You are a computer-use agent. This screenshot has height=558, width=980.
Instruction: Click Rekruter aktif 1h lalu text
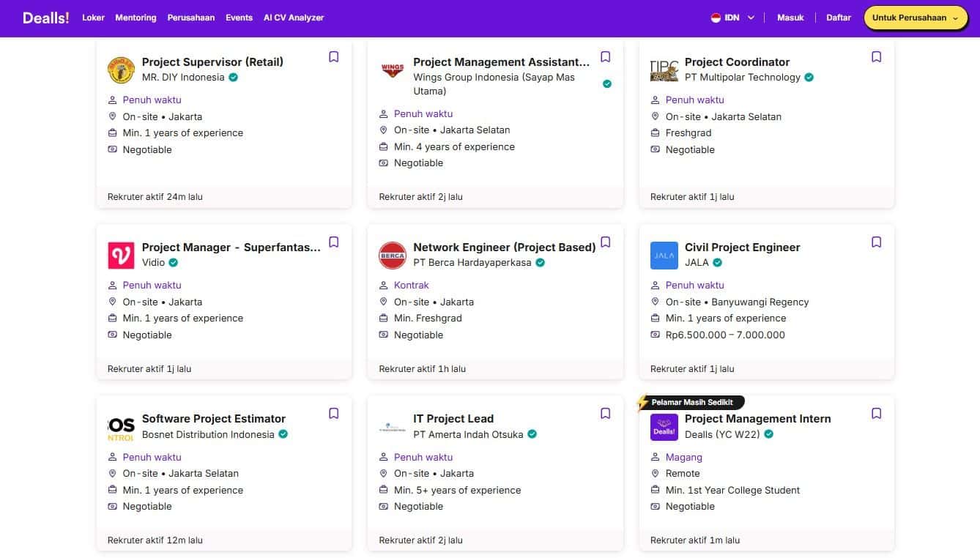coord(422,369)
